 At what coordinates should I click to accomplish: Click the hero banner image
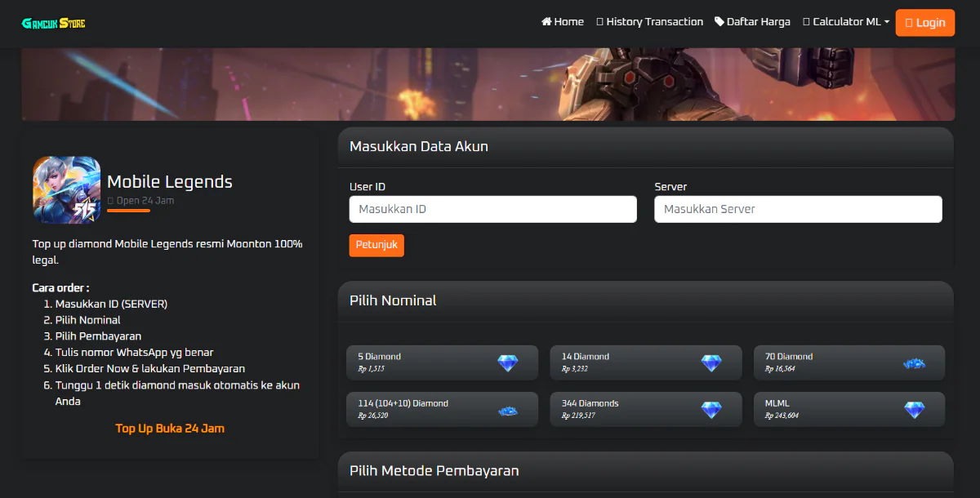488,84
